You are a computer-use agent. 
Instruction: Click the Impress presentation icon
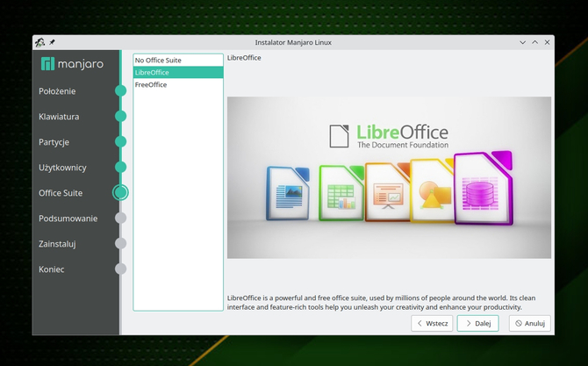pos(387,192)
